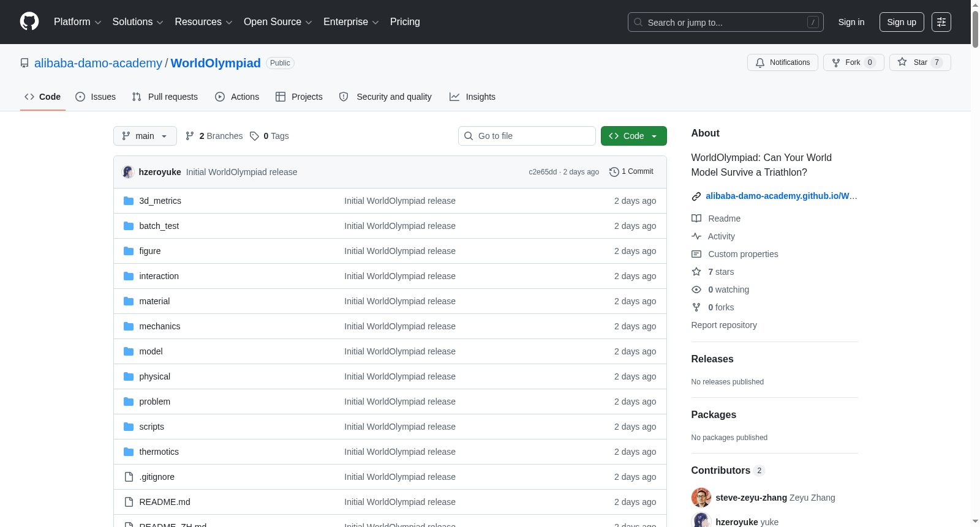
Task: Open the Contributors section link
Action: (x=728, y=471)
